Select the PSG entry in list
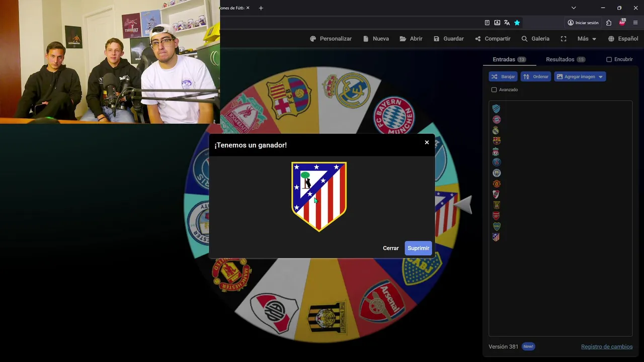The image size is (644, 362). tap(496, 162)
